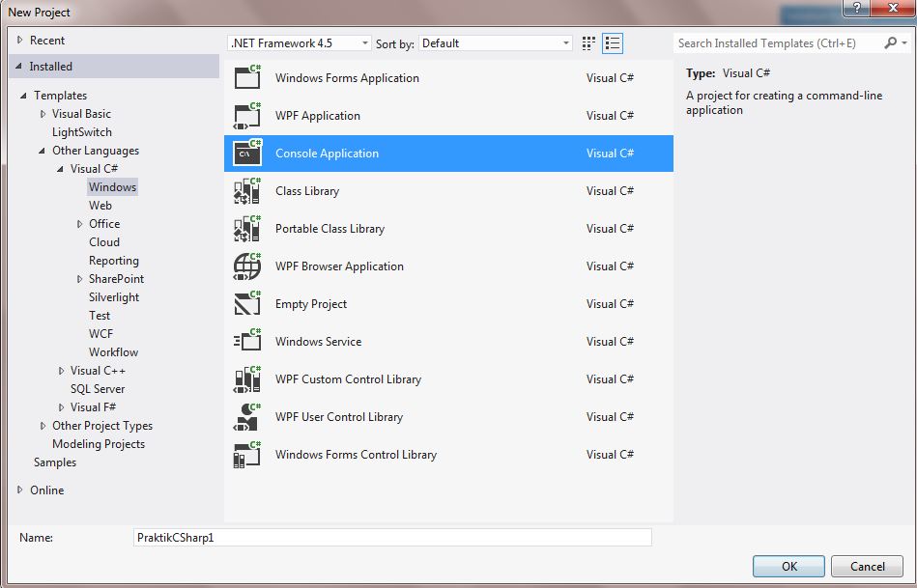
Task: Click the project Name input field
Action: pyautogui.click(x=392, y=537)
